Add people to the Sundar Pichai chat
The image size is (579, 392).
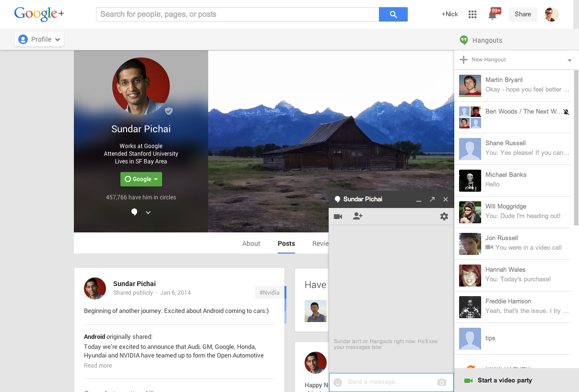coord(357,216)
